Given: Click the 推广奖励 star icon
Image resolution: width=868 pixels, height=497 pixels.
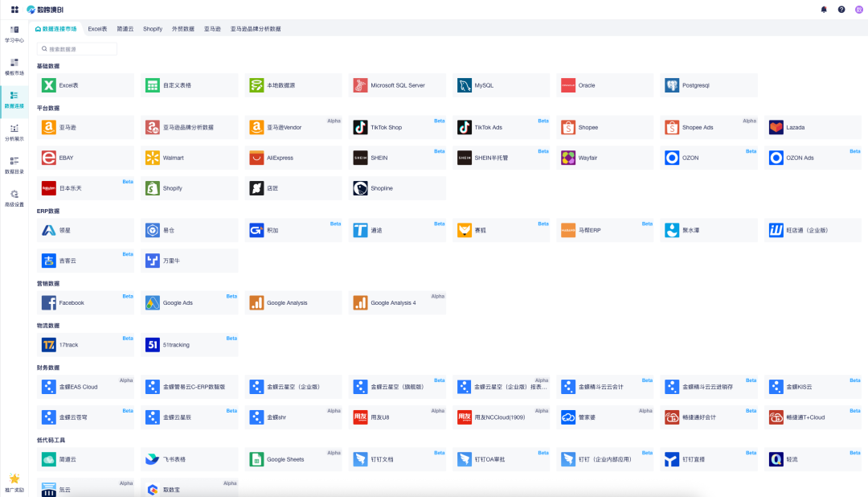Looking at the screenshot, I should click(14, 479).
